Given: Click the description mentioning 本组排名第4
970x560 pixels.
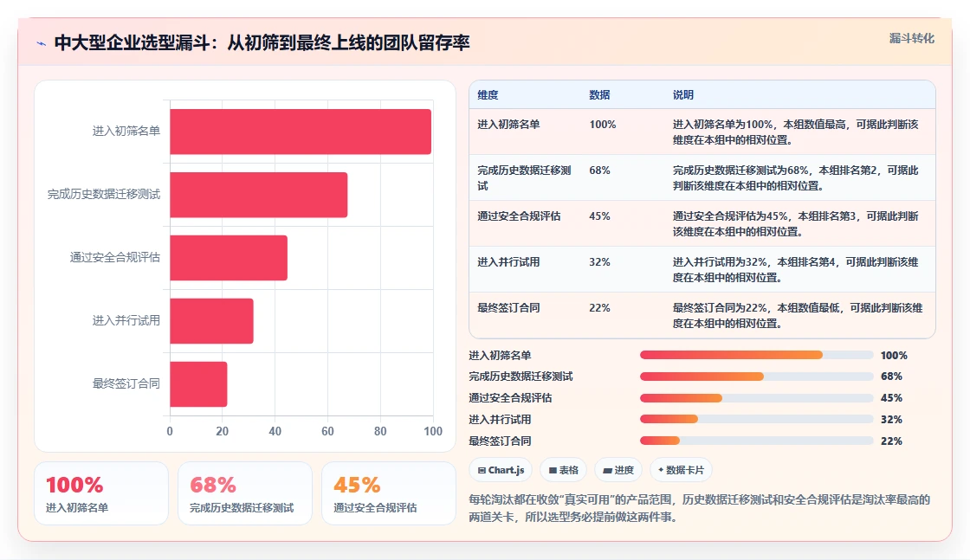Looking at the screenshot, I should [x=796, y=270].
